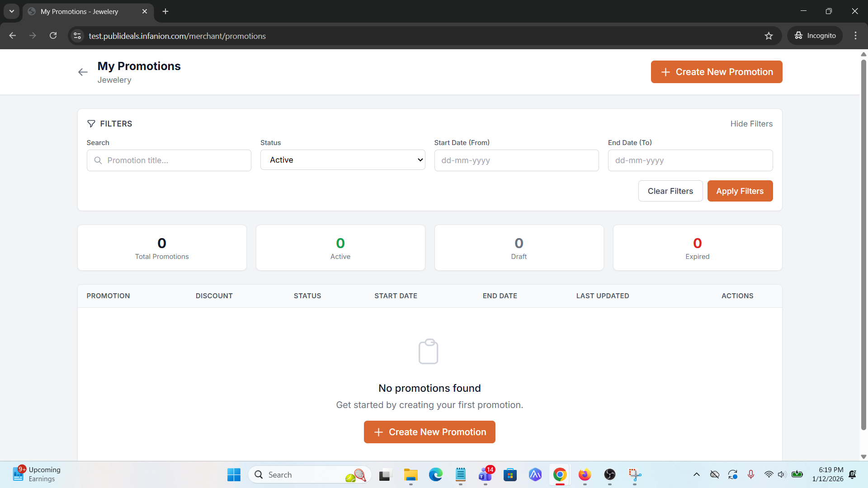The height and width of the screenshot is (488, 868).
Task: Click the page's vertical scrollbar
Action: tap(863, 244)
